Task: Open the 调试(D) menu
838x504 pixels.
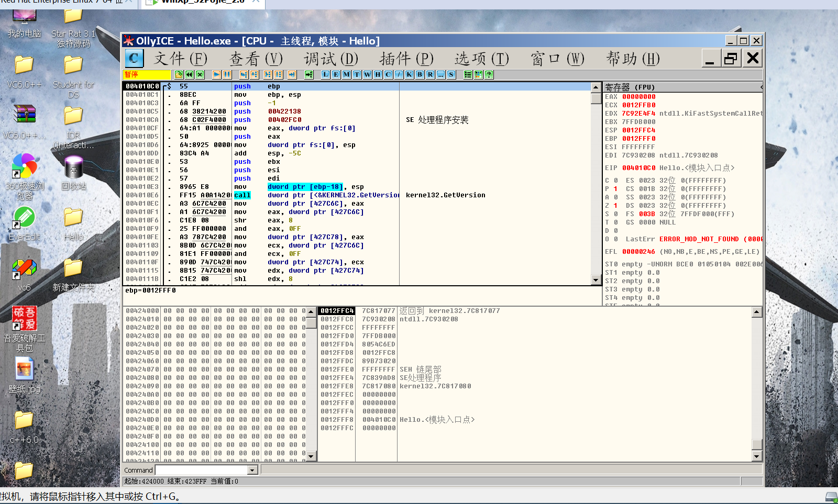Action: tap(332, 59)
